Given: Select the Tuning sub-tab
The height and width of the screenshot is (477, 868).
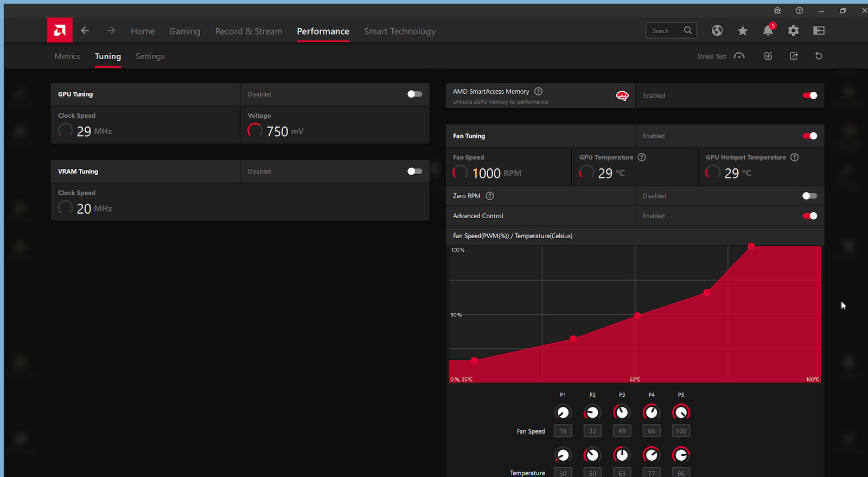Looking at the screenshot, I should click(x=108, y=56).
